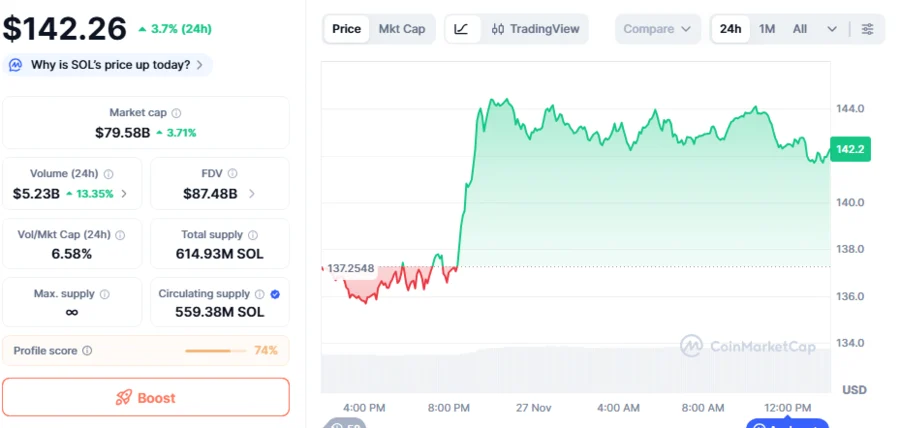Click the 142.2 current price label
900x428 pixels.
849,149
